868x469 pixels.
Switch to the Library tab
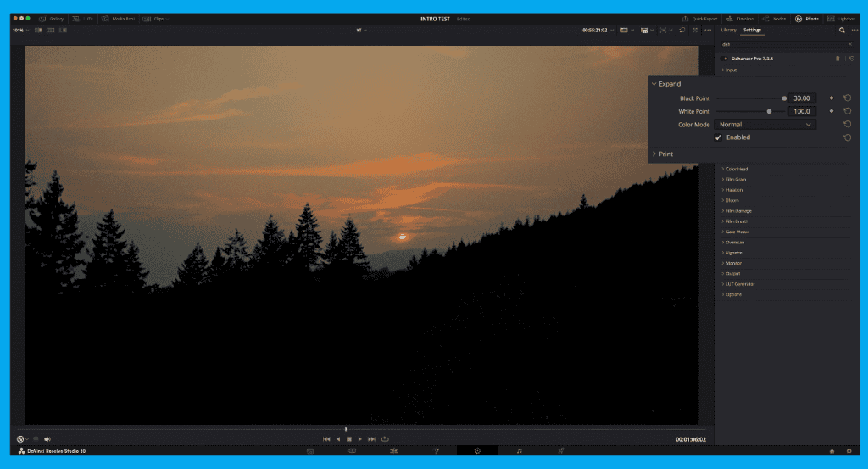coord(728,30)
